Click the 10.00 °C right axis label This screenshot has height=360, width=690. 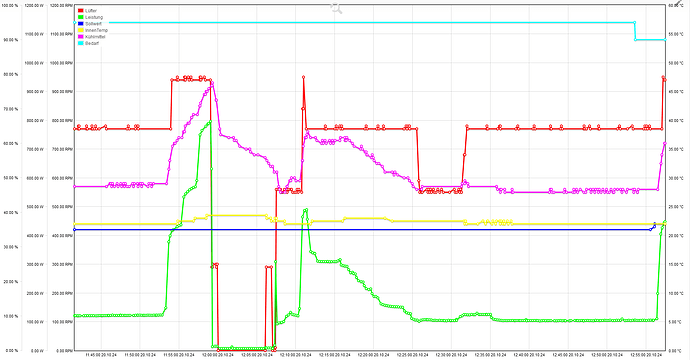[x=676, y=293]
